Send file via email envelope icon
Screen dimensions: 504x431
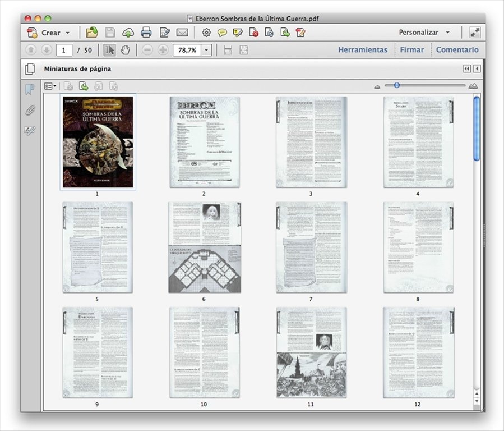click(x=182, y=33)
